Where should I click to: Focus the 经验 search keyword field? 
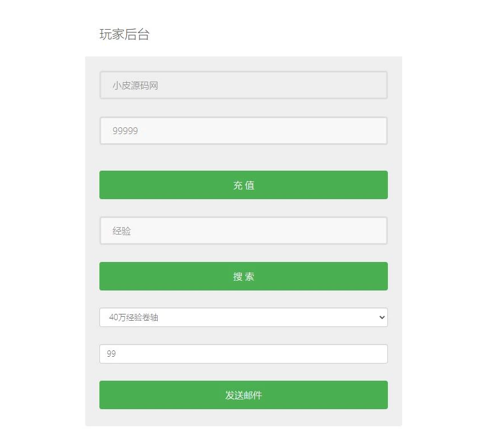point(243,231)
